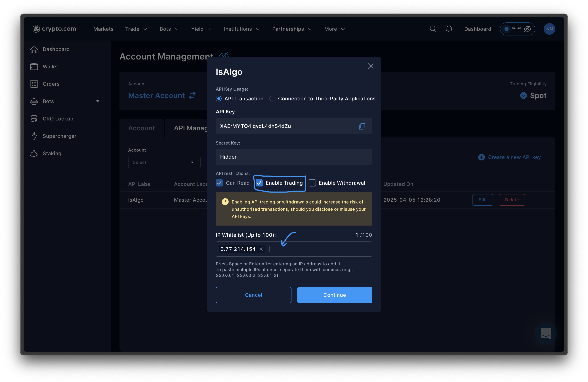Click the Staking piggy bank icon
Image resolution: width=588 pixels, height=382 pixels.
[x=34, y=154]
